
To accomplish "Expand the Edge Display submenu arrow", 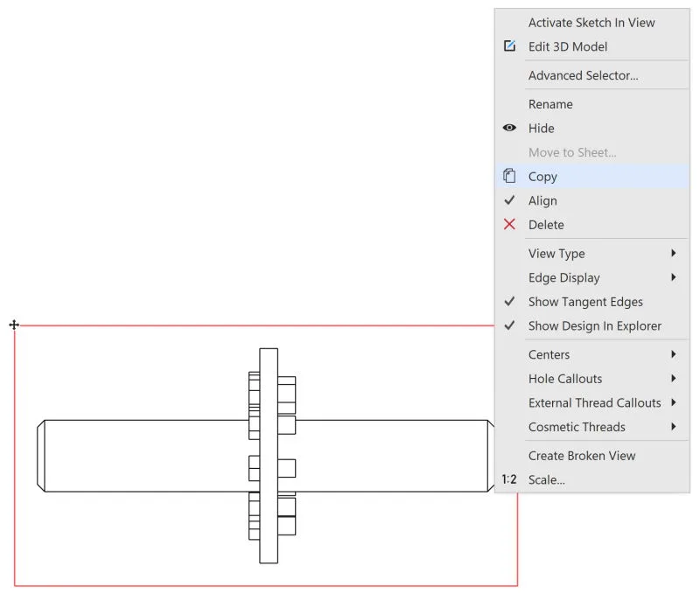I will click(x=674, y=277).
